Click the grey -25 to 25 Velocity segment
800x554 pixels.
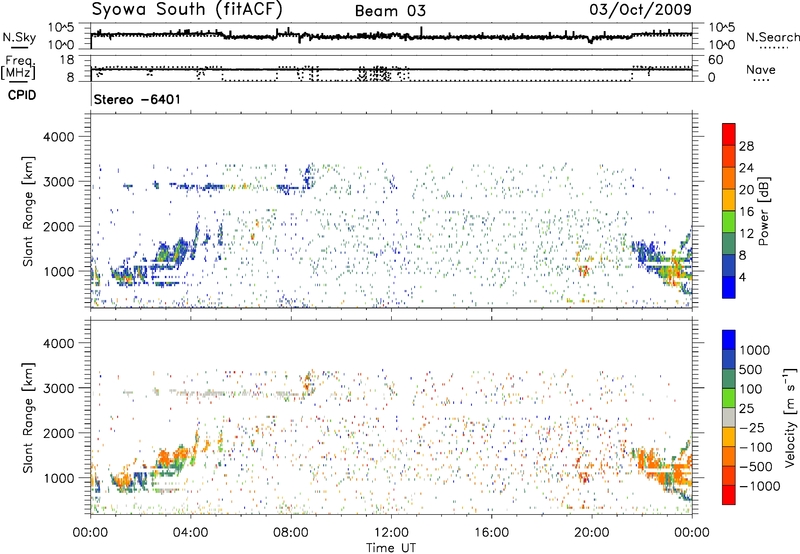click(x=729, y=418)
